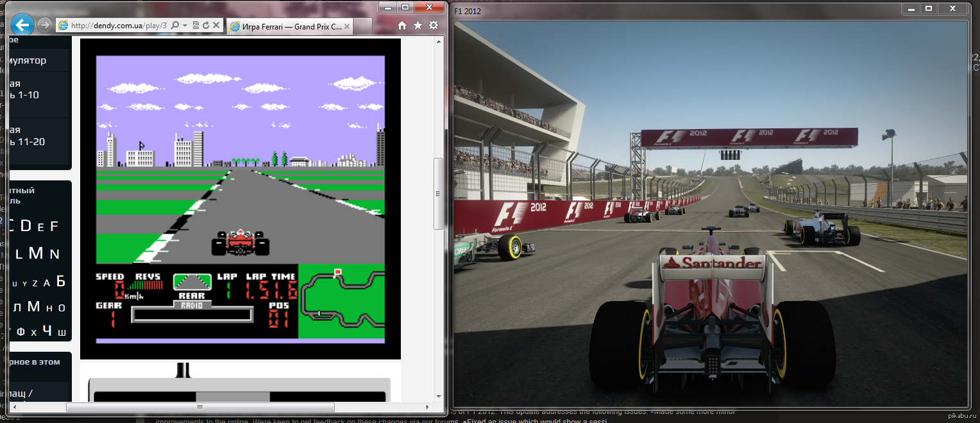The image size is (980, 423).
Task: Select Latin letter L in alphabet index
Action: 19,255
